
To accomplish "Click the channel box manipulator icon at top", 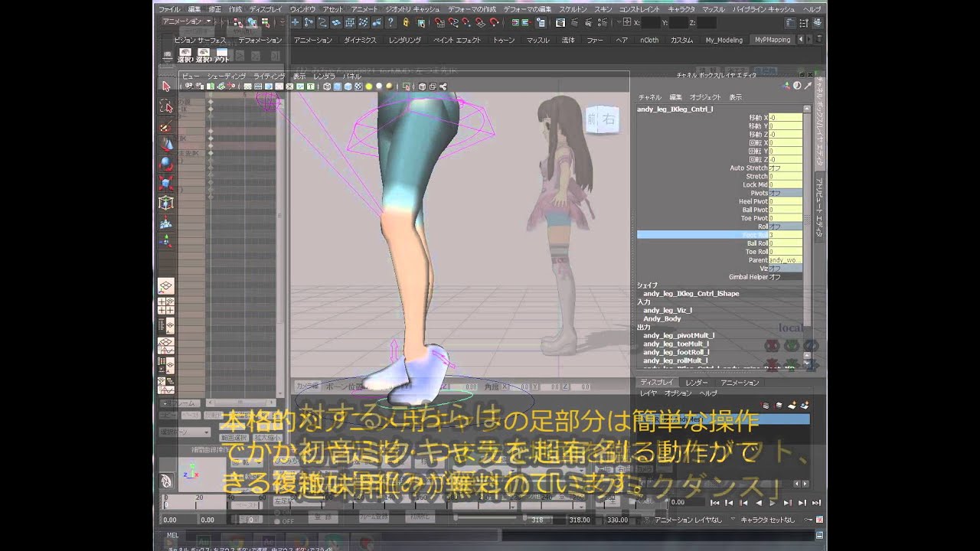I will (x=788, y=86).
